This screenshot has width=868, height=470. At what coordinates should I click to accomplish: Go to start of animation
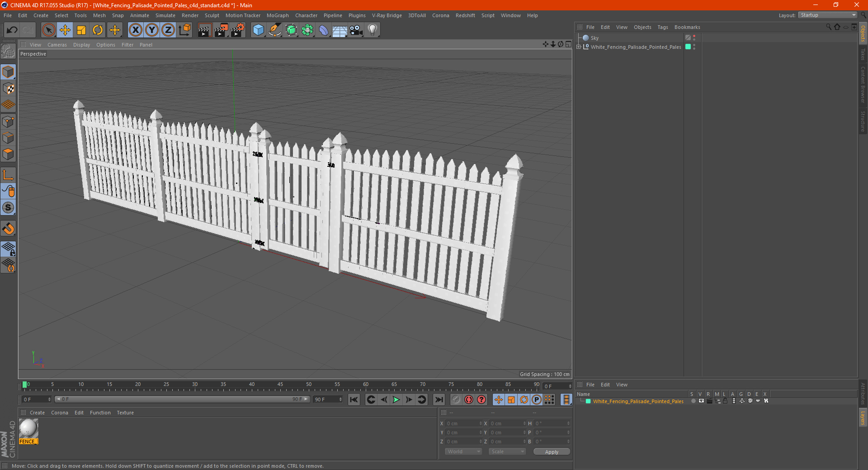coord(354,399)
